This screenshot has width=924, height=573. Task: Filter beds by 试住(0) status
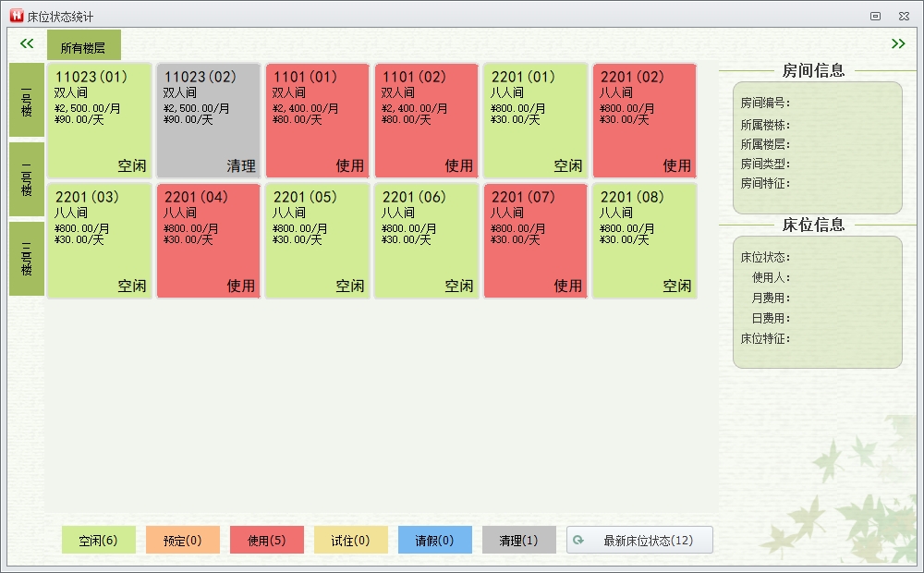point(350,540)
